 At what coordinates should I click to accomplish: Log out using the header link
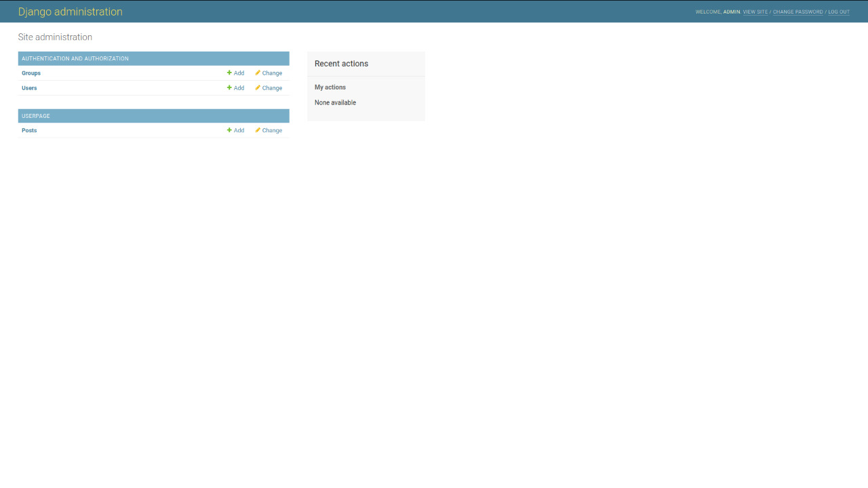coord(838,12)
